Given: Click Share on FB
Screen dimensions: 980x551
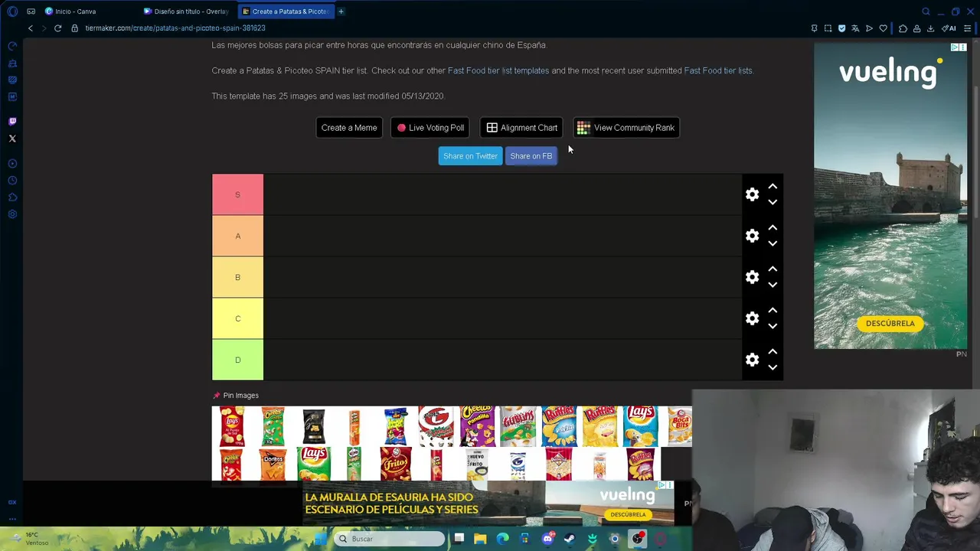Looking at the screenshot, I should tap(531, 156).
